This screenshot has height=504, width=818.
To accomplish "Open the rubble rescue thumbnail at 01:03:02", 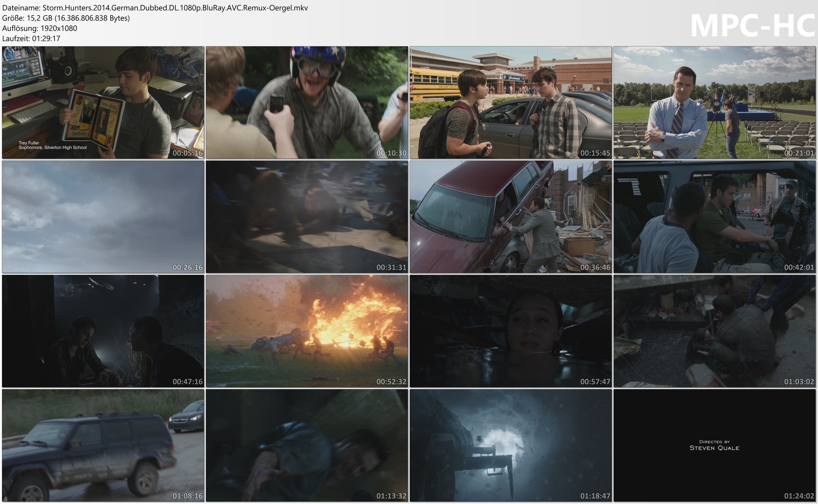I will pos(714,331).
